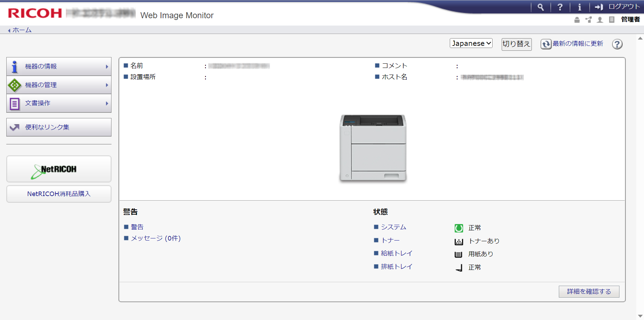644x320 pixels.
Task: Click the NetRICOH logo button
Action: coord(59,169)
